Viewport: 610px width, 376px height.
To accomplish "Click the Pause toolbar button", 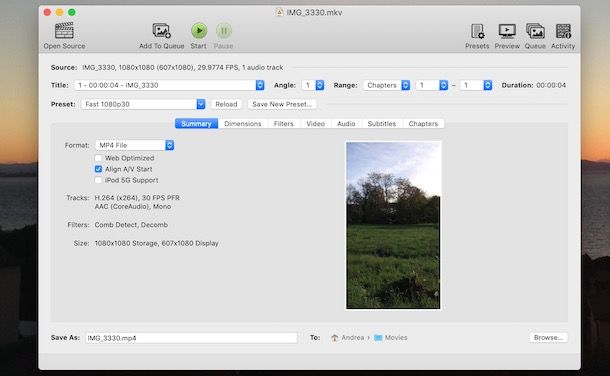I will [224, 31].
